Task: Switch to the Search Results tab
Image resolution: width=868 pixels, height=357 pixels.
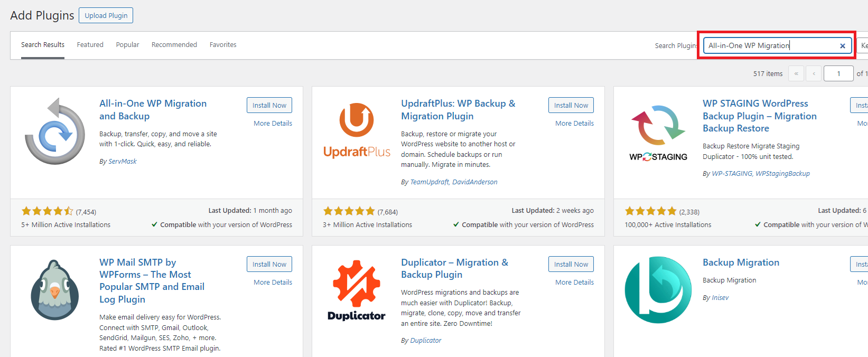Action: [x=43, y=45]
